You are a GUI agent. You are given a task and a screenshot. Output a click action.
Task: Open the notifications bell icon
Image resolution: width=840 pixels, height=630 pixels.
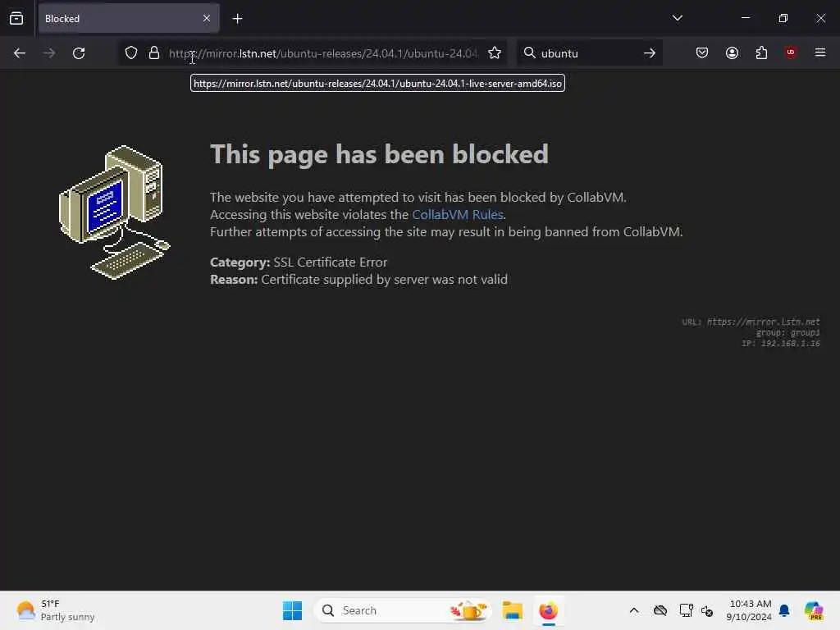point(784,610)
